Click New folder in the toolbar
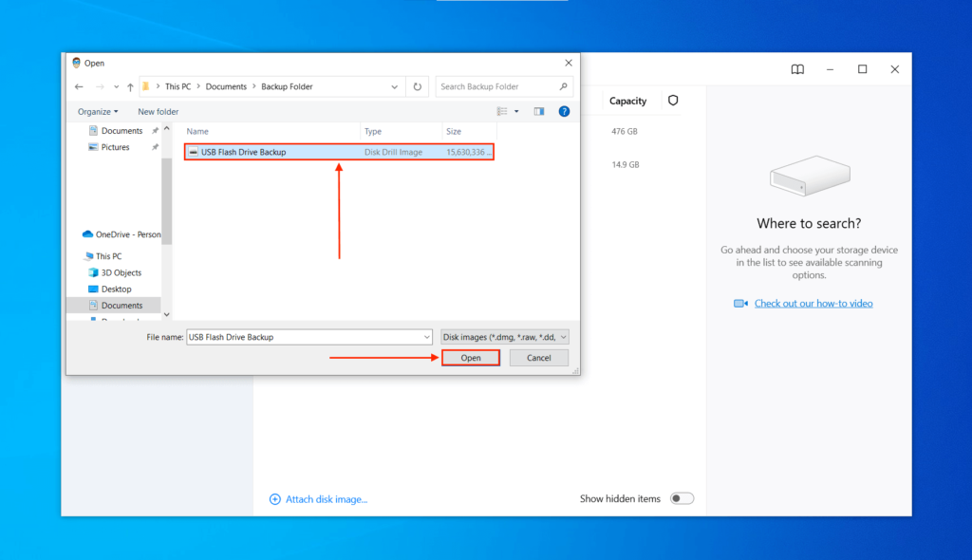972x560 pixels. pyautogui.click(x=158, y=111)
